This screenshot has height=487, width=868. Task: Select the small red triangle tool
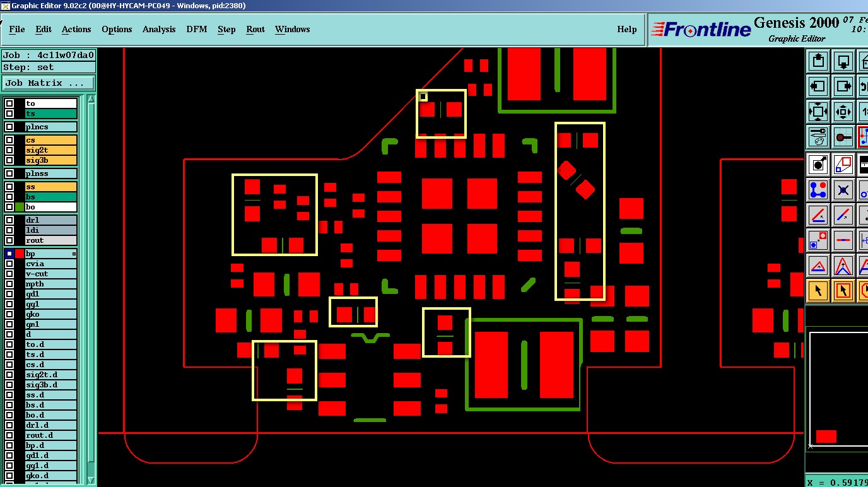click(x=818, y=266)
